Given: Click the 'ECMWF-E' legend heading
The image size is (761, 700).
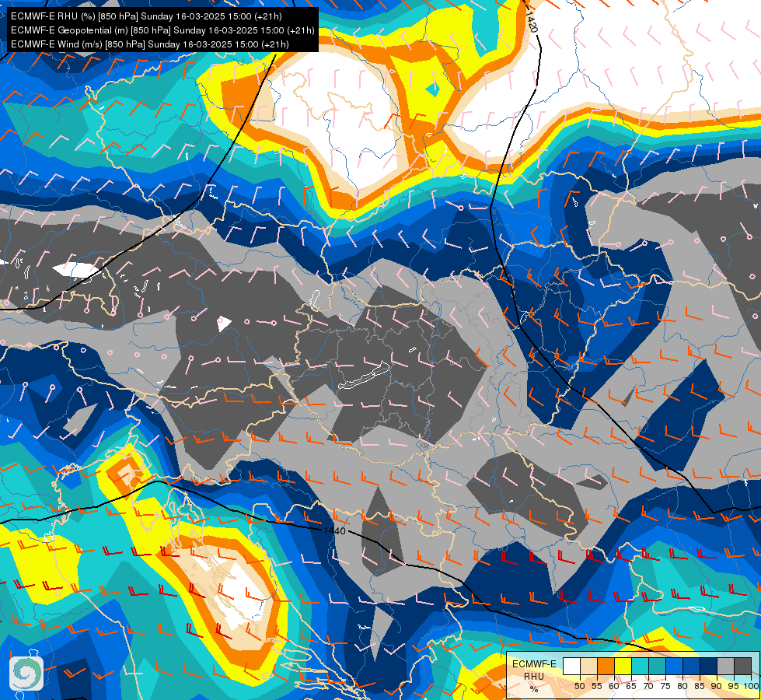Looking at the screenshot, I should [x=534, y=664].
